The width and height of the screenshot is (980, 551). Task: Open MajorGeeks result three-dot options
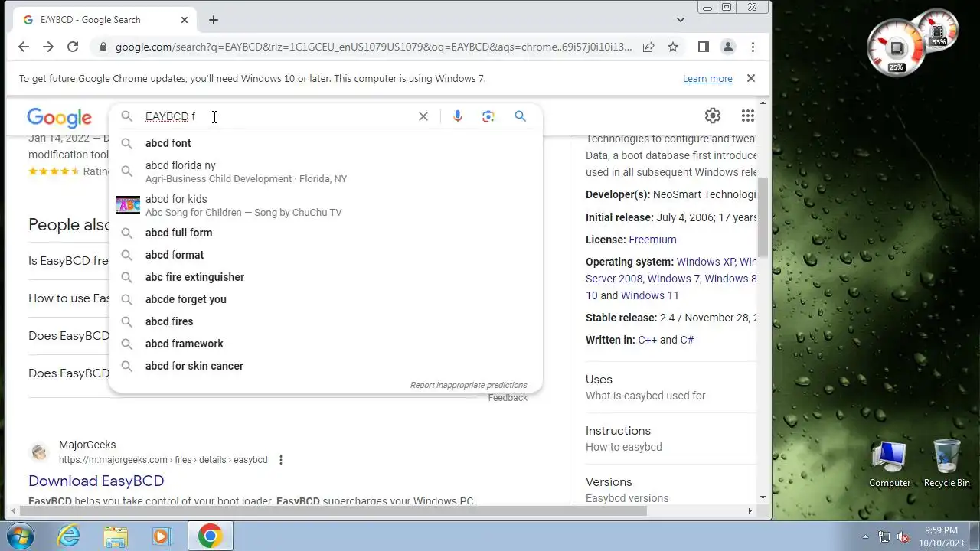(281, 460)
